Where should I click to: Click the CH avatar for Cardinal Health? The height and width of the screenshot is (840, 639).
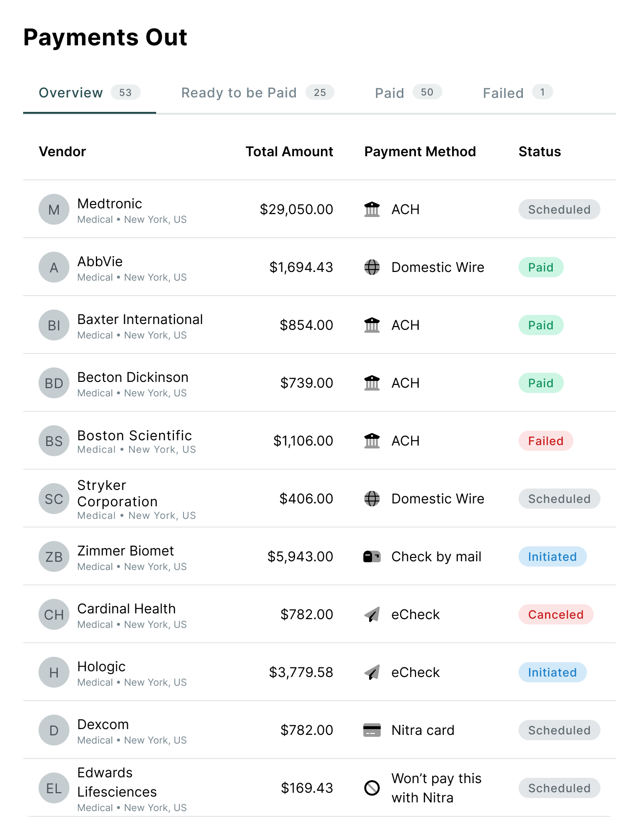(54, 614)
